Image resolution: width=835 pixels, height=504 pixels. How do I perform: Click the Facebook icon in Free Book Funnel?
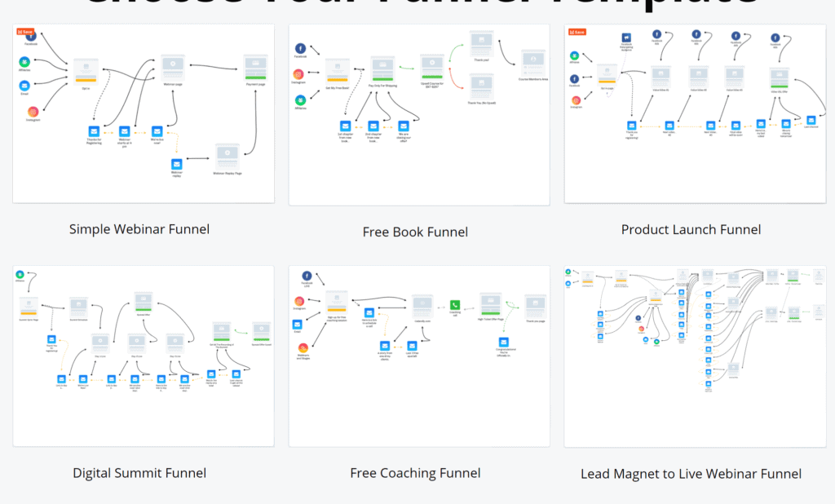pyautogui.click(x=300, y=48)
